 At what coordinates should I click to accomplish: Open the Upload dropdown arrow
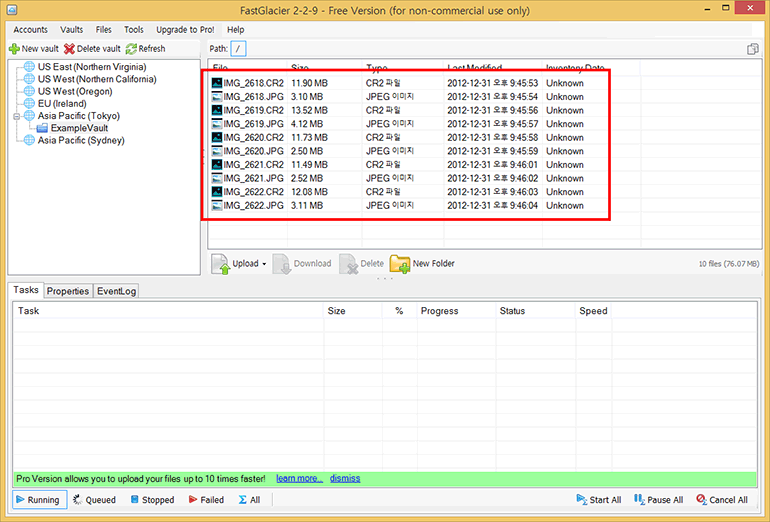coord(264,264)
